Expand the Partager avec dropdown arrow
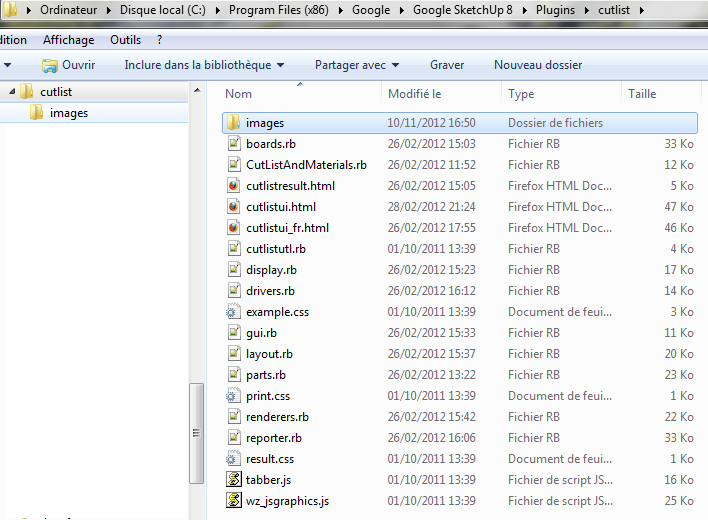Screen dimensions: 708x520 click(396, 65)
